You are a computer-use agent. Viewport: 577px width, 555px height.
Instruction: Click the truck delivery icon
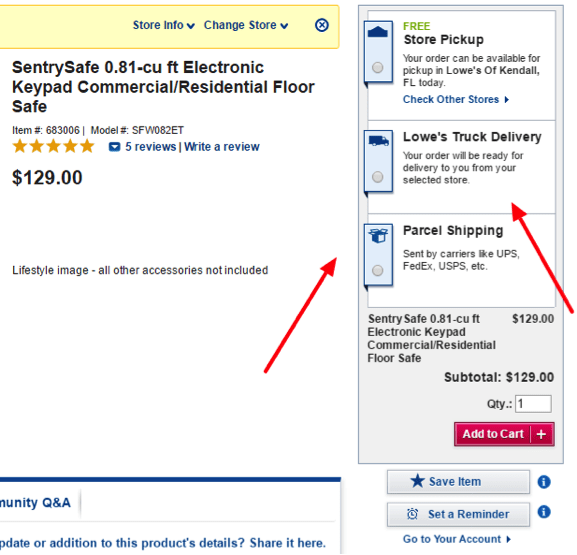click(378, 141)
